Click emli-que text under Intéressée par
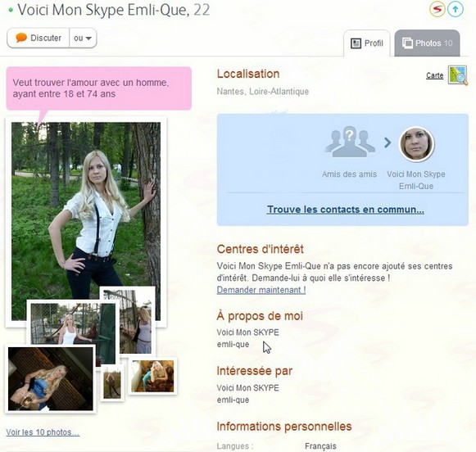The height and width of the screenshot is (452, 476). click(233, 400)
